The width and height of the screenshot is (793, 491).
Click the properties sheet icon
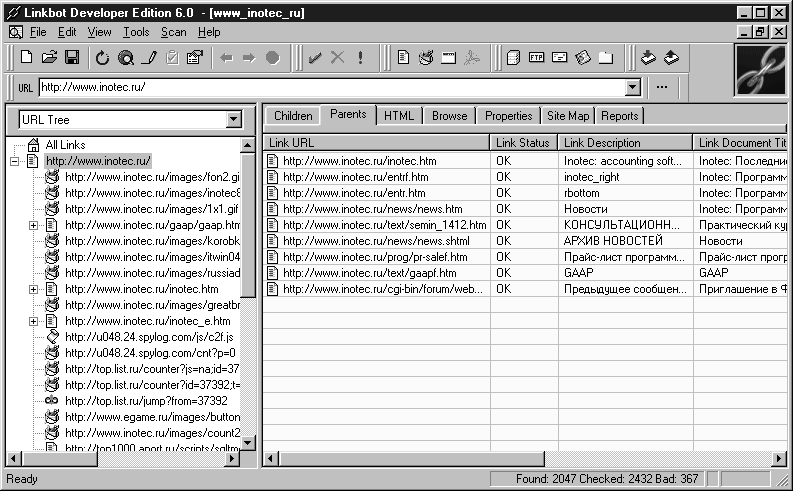coord(195,58)
